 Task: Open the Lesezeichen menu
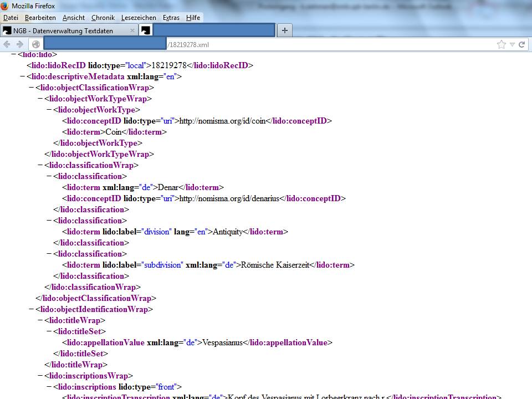click(139, 18)
